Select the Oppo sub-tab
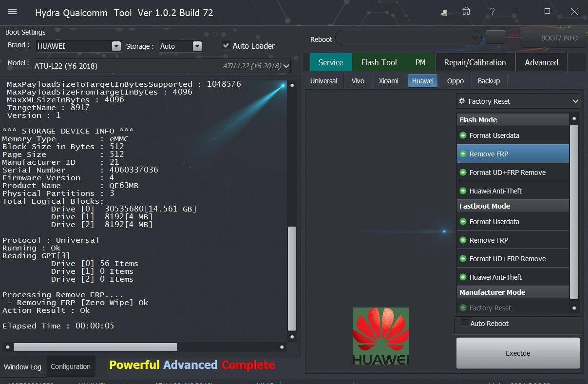 click(x=455, y=81)
